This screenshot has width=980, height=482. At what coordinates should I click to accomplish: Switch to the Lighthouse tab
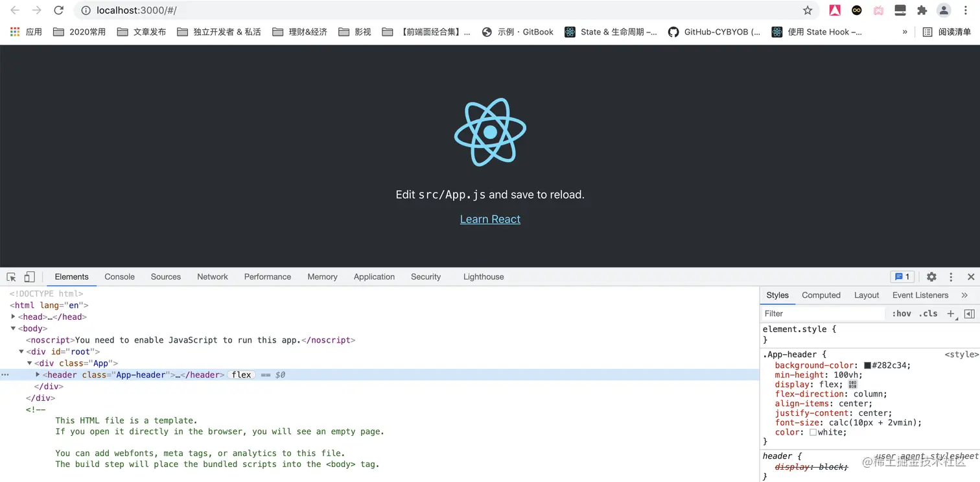[484, 277]
